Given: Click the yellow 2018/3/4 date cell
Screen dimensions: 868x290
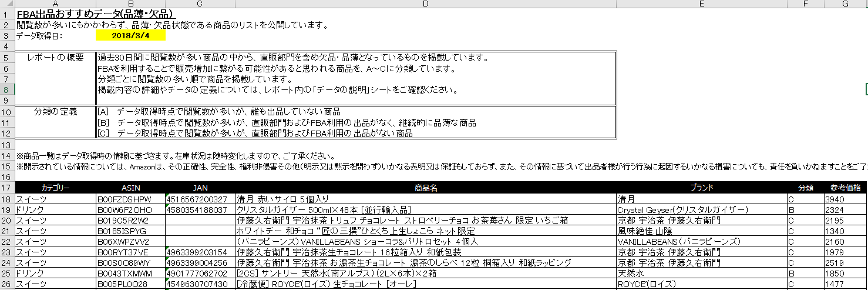Looking at the screenshot, I should coord(130,36).
